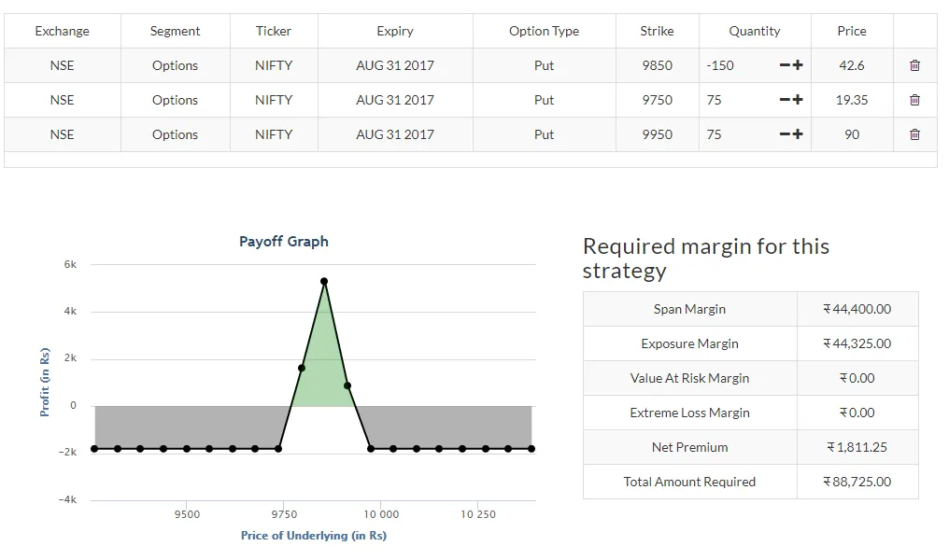
Task: Click the Expiry column header
Action: [x=395, y=31]
